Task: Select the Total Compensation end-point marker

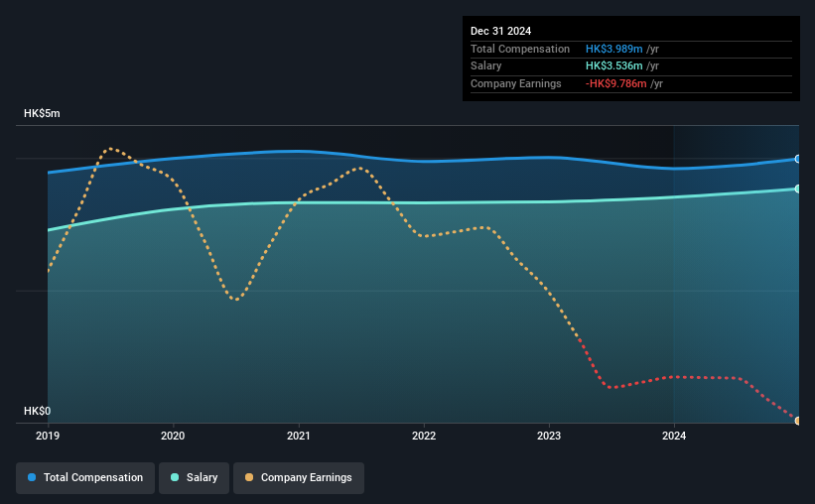Action: (x=798, y=159)
